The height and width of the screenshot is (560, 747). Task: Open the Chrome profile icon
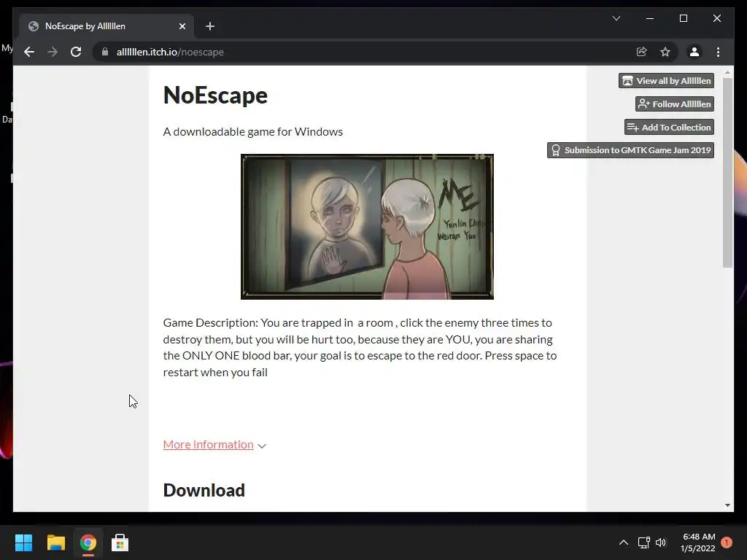click(x=694, y=52)
